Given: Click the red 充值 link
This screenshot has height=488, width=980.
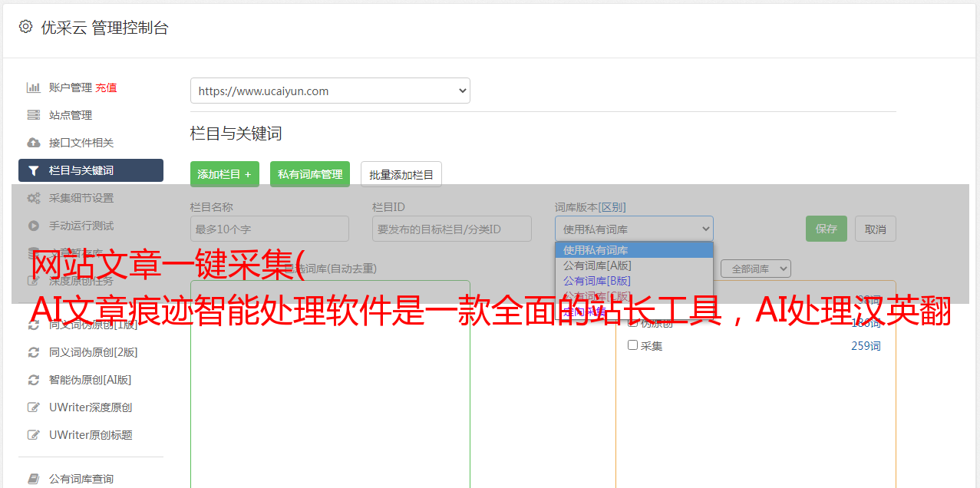Looking at the screenshot, I should (x=107, y=87).
